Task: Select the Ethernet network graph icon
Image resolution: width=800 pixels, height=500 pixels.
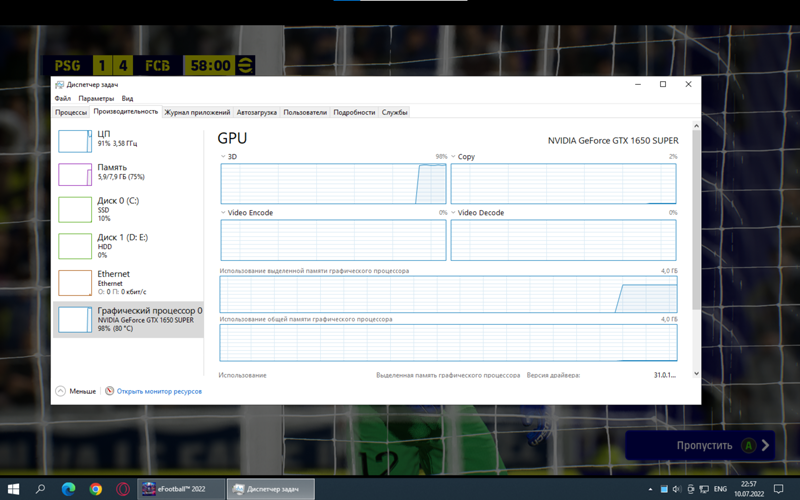Action: click(75, 282)
